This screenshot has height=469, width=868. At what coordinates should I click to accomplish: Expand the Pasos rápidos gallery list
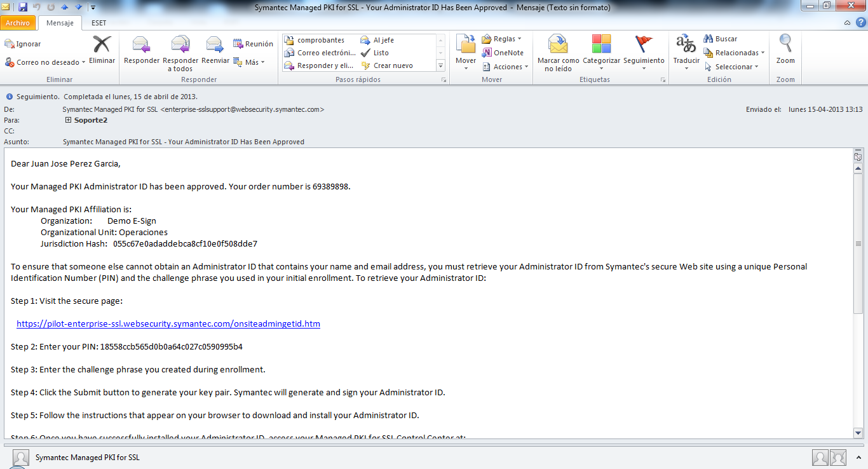click(440, 65)
